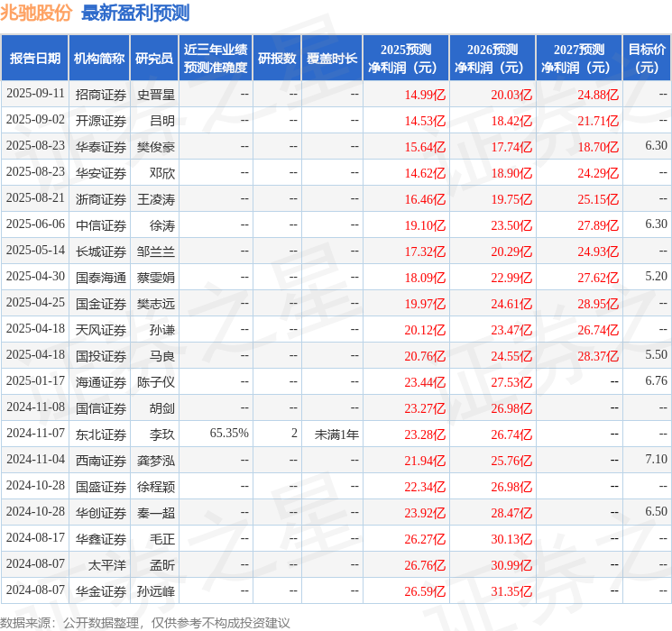Screen dimensions: 672x631
Task: Select the 东北证券 institution cell
Action: [101, 434]
